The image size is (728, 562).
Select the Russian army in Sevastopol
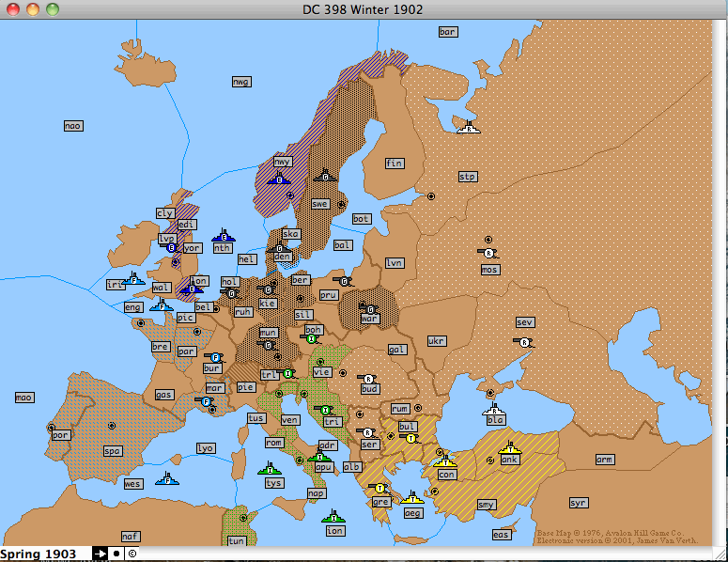coord(524,342)
